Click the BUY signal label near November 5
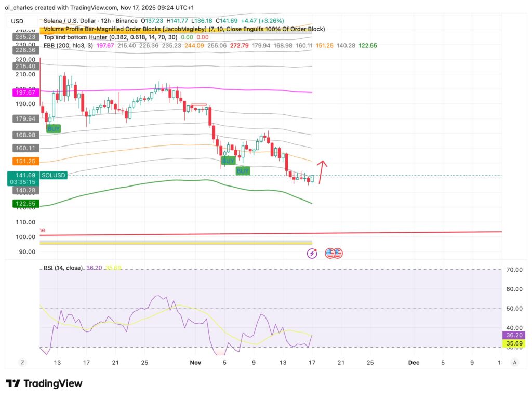The image size is (532, 398). tap(228, 161)
